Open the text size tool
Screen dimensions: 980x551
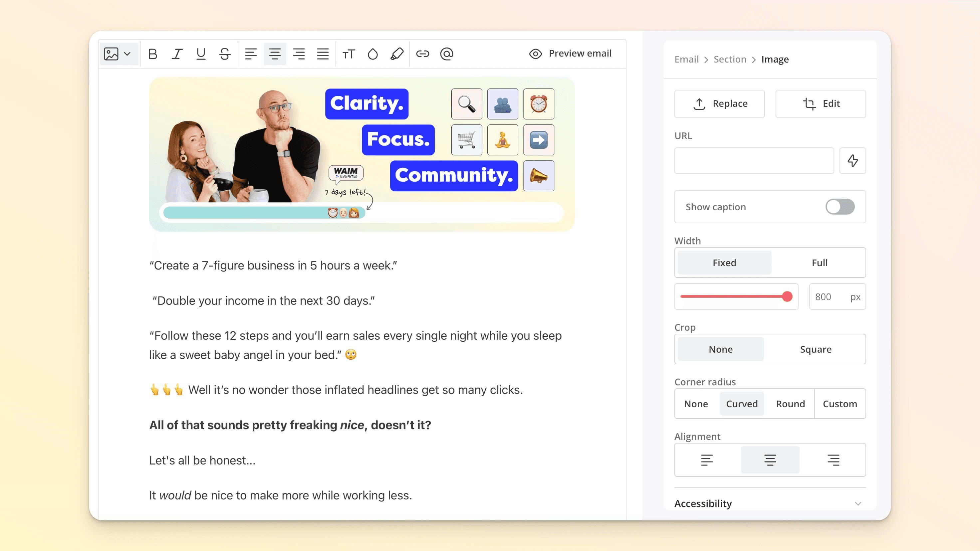pos(349,54)
